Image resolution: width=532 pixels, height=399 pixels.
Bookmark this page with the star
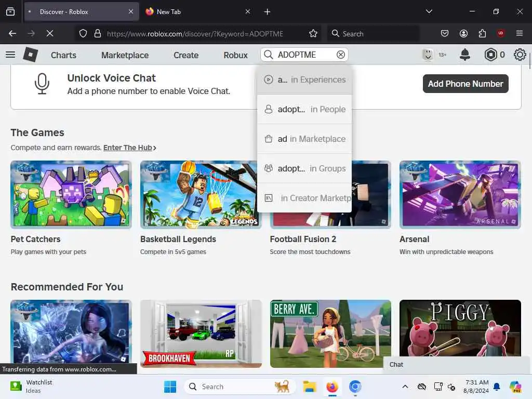pos(313,33)
